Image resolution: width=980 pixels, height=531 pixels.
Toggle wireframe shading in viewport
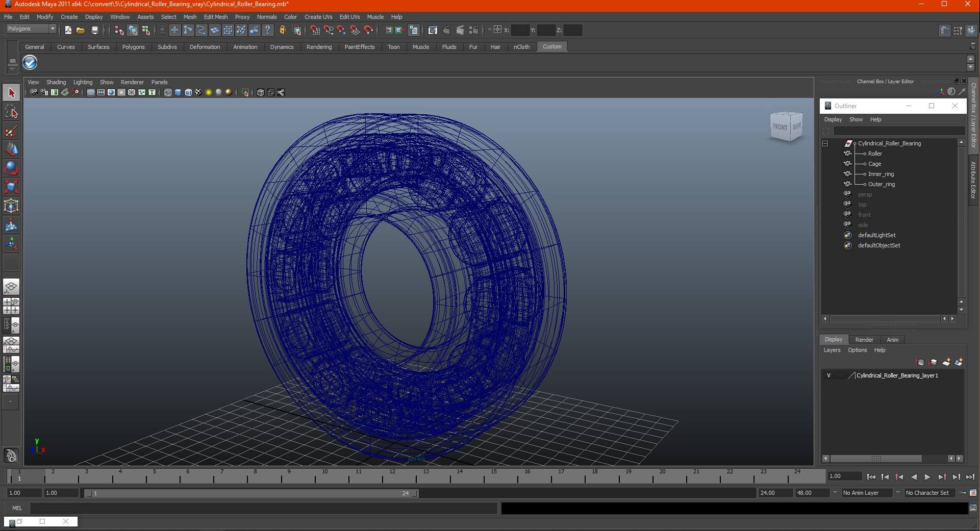[168, 92]
